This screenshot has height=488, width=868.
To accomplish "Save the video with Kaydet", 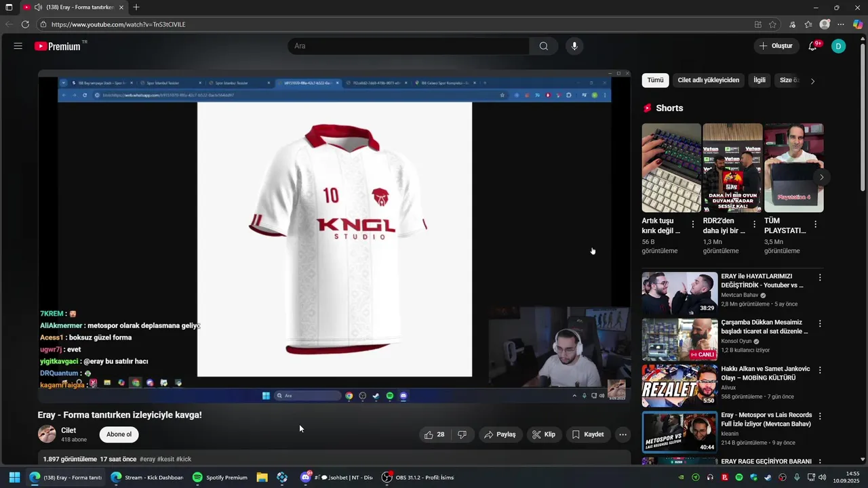I will [588, 434].
